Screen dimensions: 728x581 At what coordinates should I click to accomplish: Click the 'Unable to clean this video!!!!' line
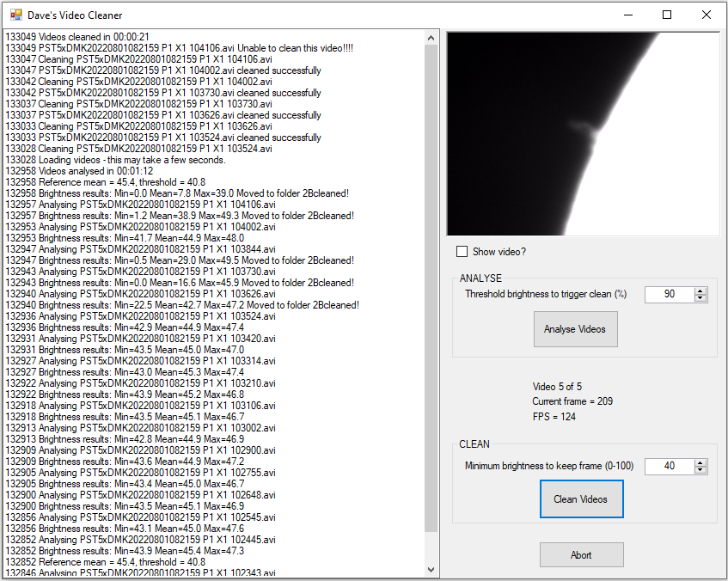(180, 48)
